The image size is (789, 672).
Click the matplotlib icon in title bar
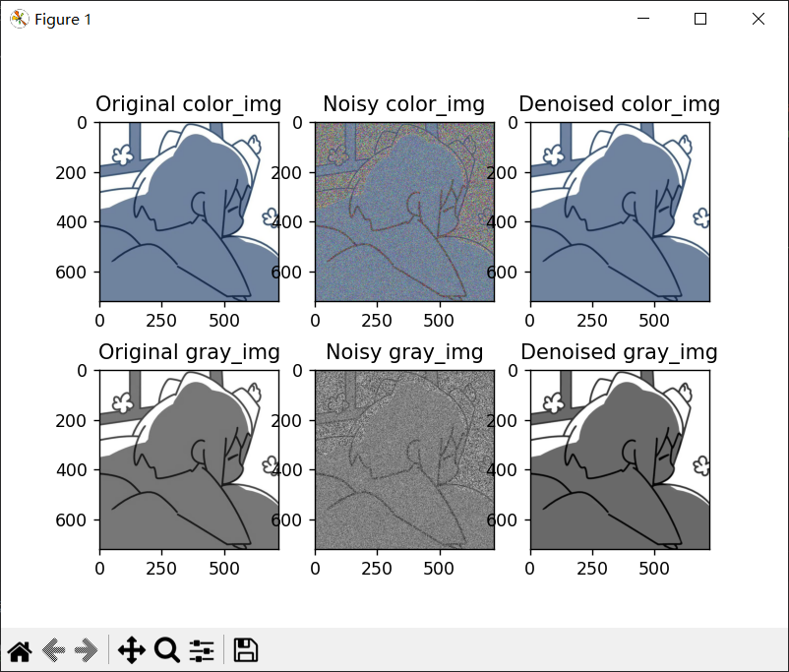19,19
